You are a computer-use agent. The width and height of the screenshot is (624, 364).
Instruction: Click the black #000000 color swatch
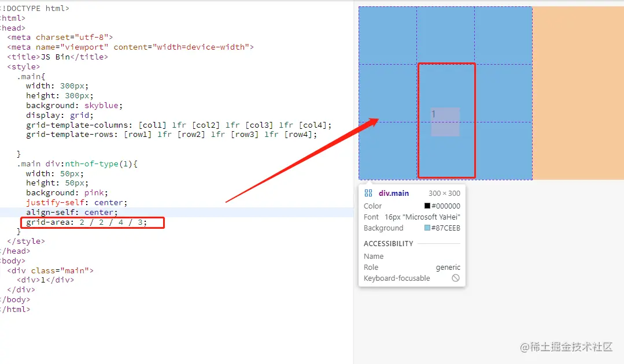click(x=427, y=206)
